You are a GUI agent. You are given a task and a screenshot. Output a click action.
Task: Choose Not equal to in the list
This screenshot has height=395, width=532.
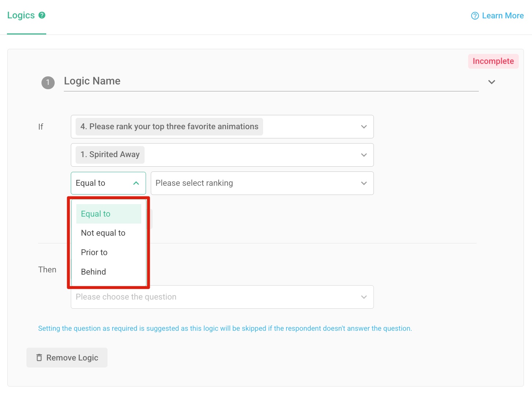103,233
